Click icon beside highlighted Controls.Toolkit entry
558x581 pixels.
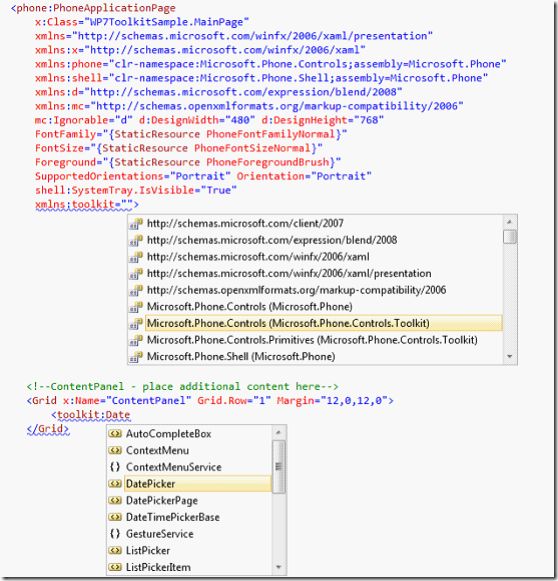(x=136, y=323)
